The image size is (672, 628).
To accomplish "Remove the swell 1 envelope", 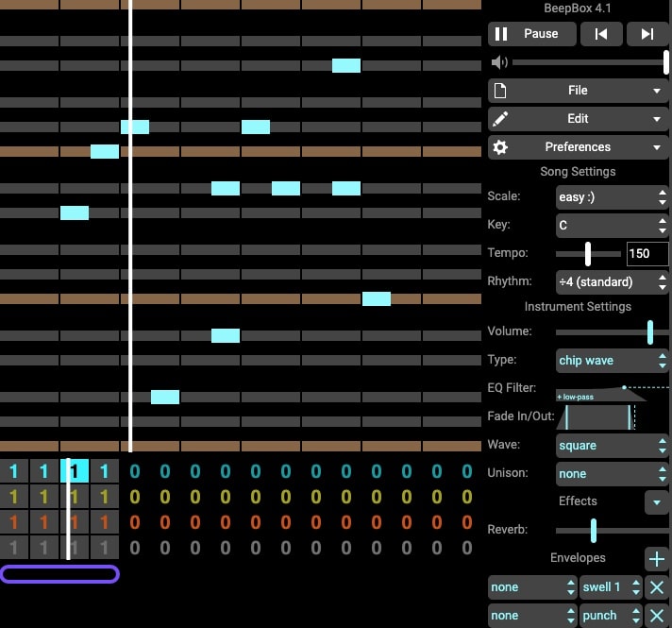I will [656, 587].
